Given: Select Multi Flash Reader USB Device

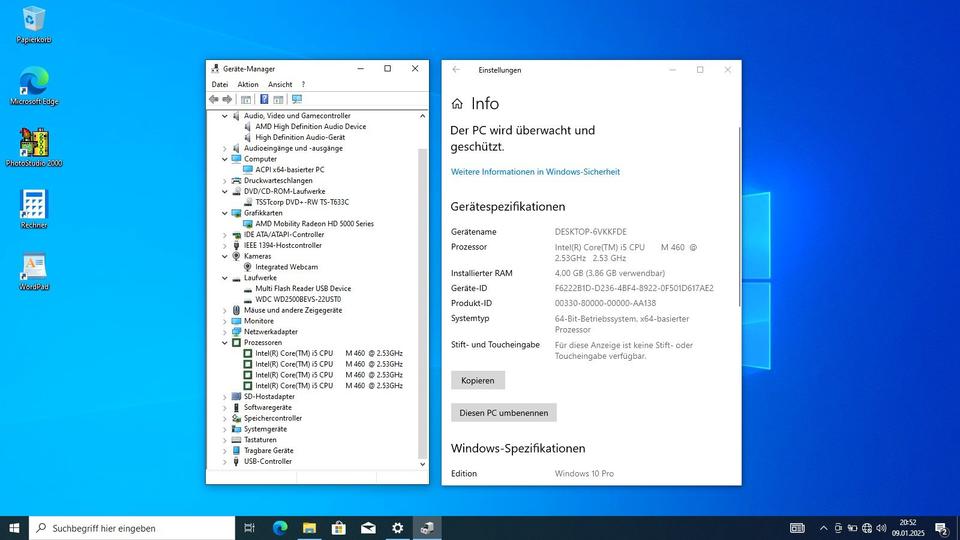Looking at the screenshot, I should coord(303,288).
